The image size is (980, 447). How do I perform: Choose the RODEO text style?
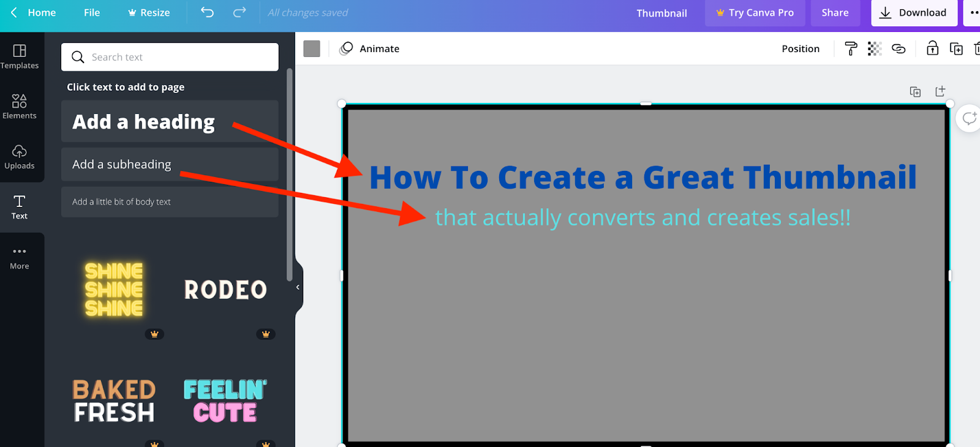coord(225,290)
